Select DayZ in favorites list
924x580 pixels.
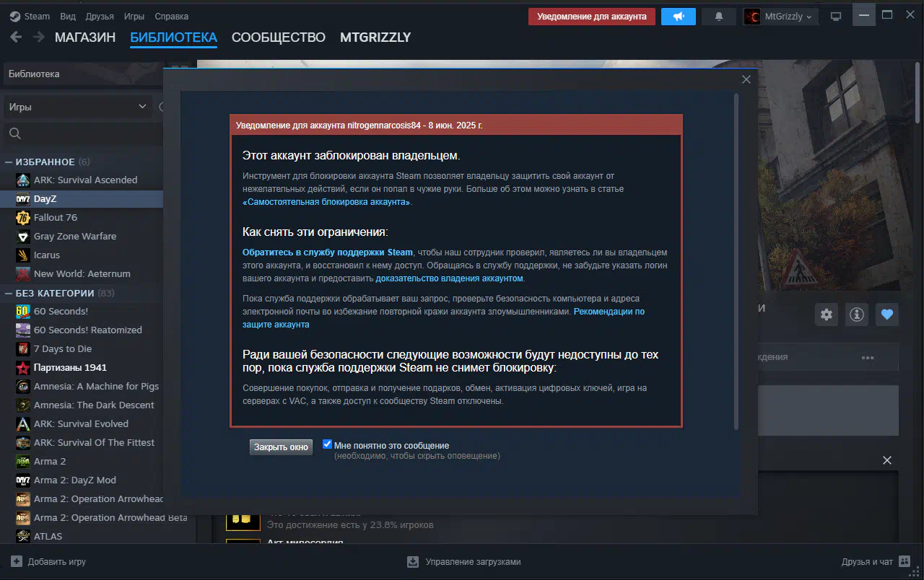tap(82, 198)
